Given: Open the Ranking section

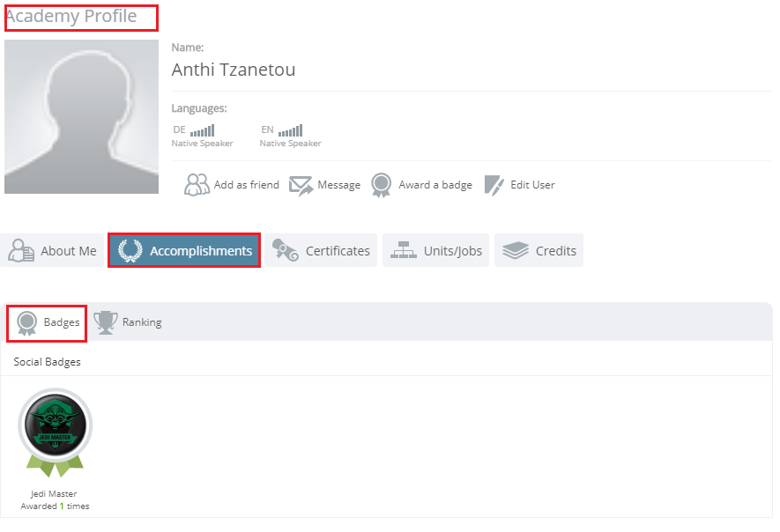Looking at the screenshot, I should (x=129, y=321).
